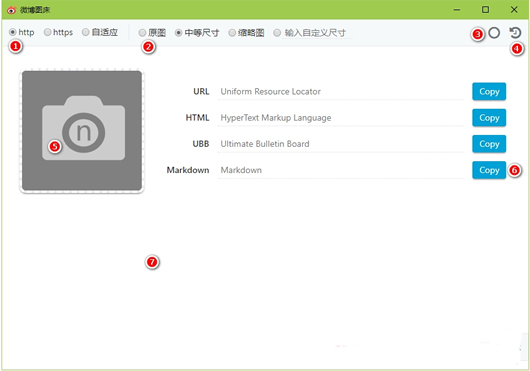Copy the Markdown code
The width and height of the screenshot is (530, 371).
point(489,170)
